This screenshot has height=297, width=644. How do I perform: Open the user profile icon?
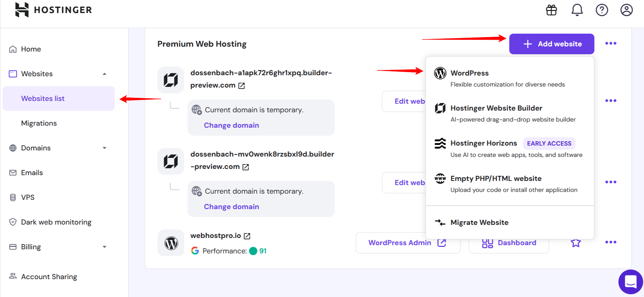[626, 10]
